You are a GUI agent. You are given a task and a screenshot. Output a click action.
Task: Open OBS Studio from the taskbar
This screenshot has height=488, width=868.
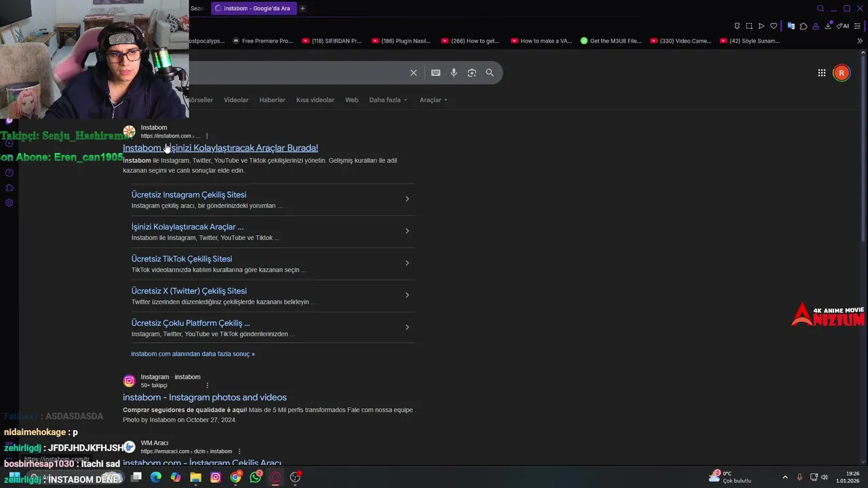click(295, 477)
